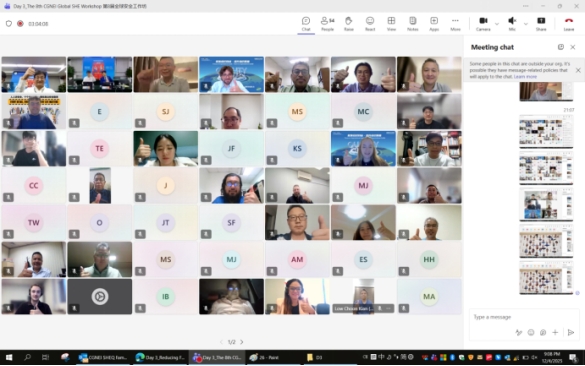Toggle the Chat panel button
Image resolution: width=585 pixels, height=366 pixels.
(x=306, y=24)
